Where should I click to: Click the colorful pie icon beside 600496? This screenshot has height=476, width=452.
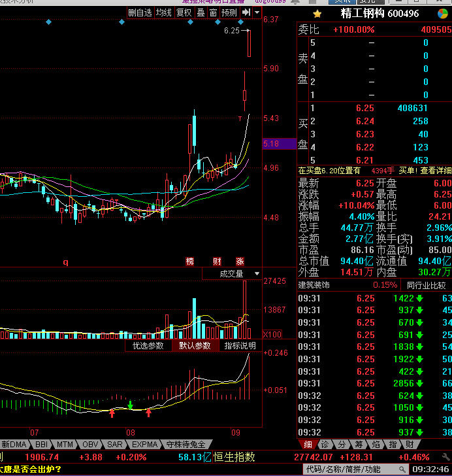point(444,13)
